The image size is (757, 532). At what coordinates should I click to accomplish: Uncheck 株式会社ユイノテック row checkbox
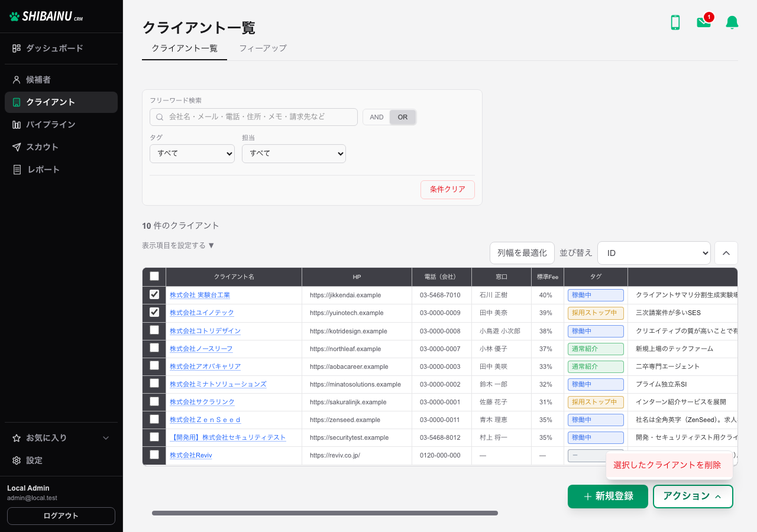pos(154,312)
